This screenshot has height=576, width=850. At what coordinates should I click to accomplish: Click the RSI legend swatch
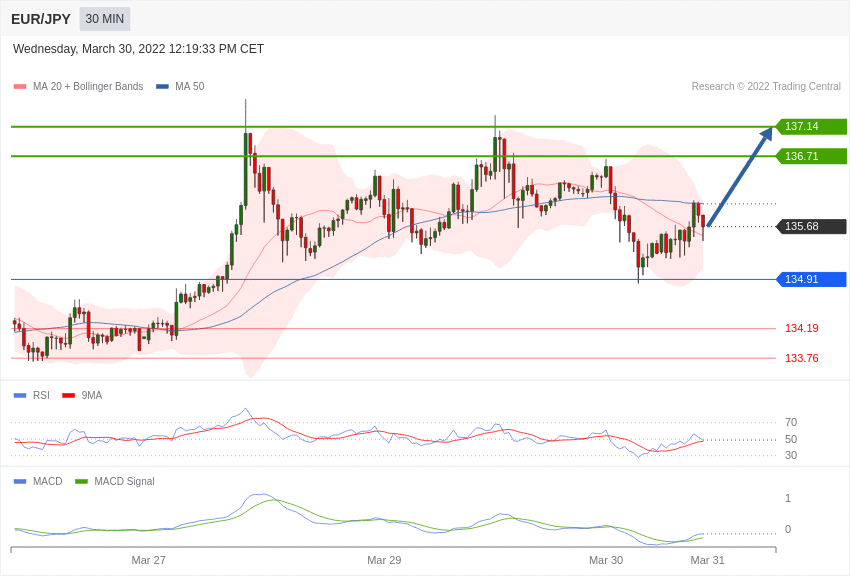click(x=20, y=396)
